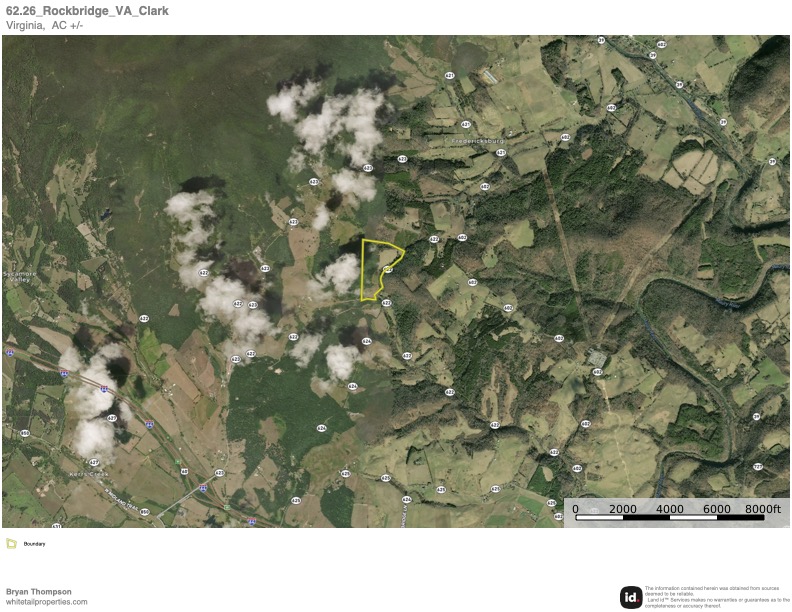
Task: Click the 4000 scale bar label
Action: coord(670,508)
